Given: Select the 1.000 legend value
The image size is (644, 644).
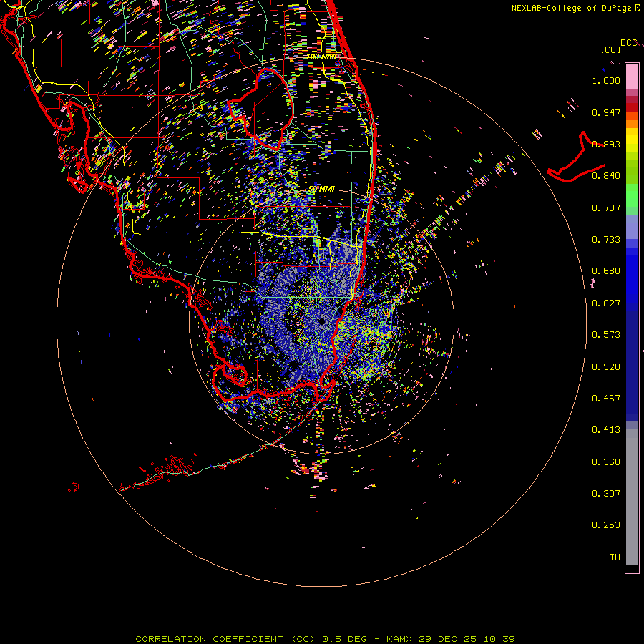Looking at the screenshot, I should [606, 80].
